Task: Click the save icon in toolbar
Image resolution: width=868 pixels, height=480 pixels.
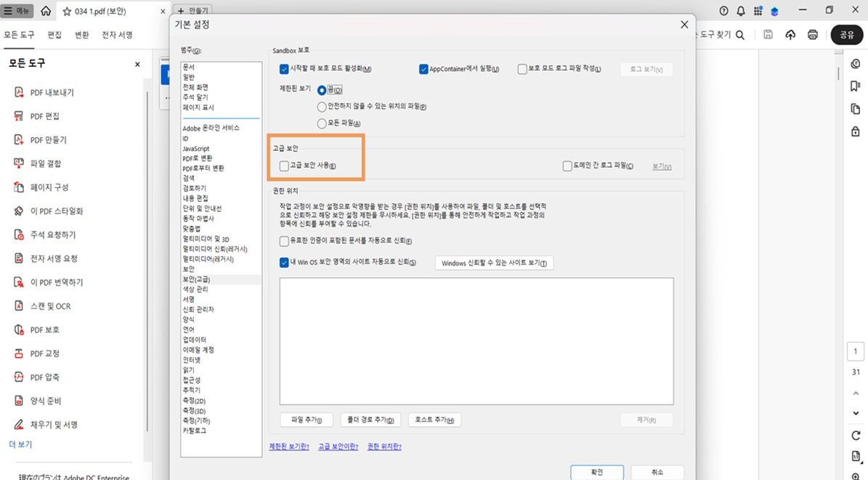Action: point(768,34)
